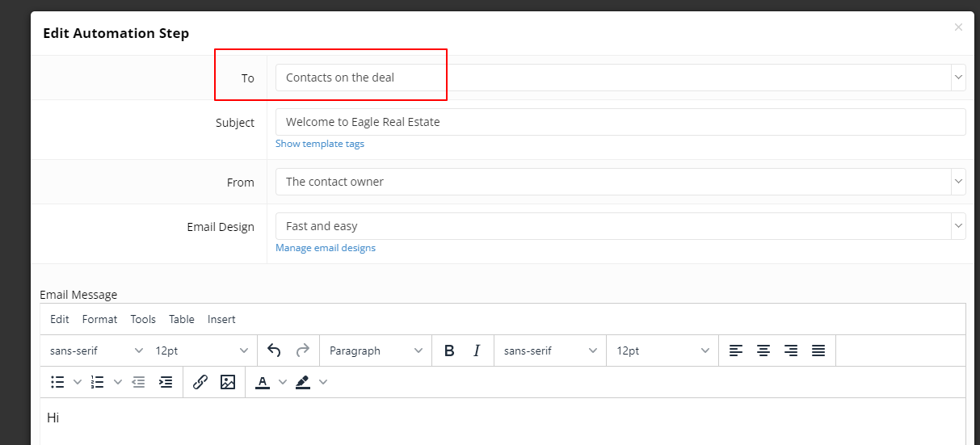Justify the email text
980x445 pixels.
[818, 351]
